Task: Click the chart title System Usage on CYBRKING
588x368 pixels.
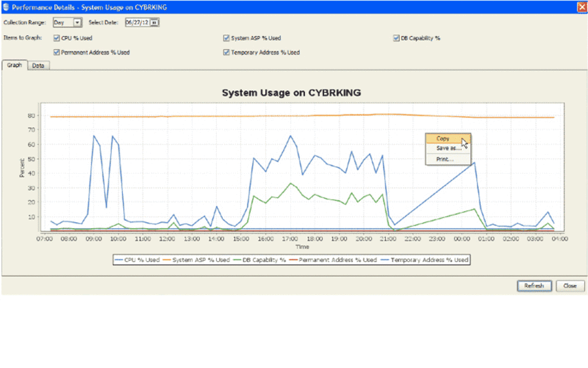Action: 291,93
